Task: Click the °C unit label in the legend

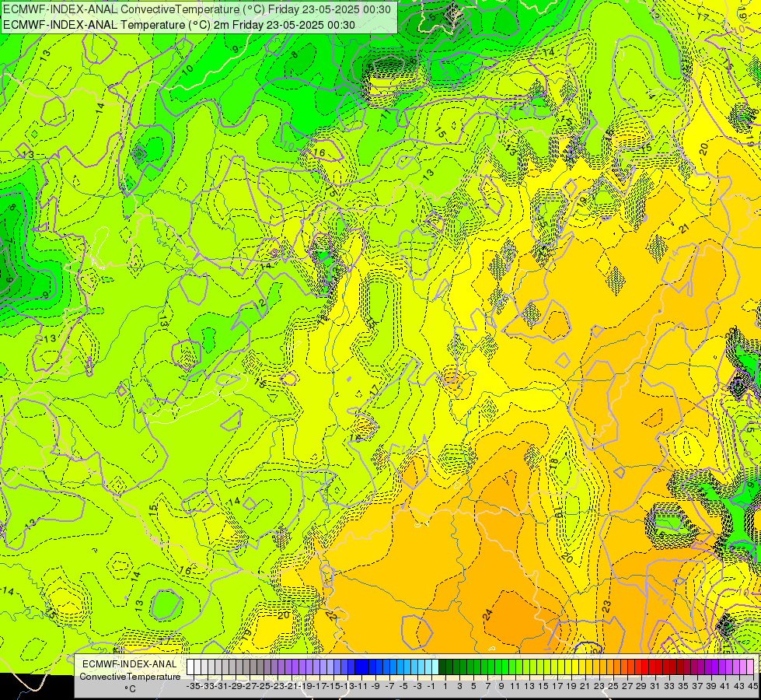Action: click(130, 689)
